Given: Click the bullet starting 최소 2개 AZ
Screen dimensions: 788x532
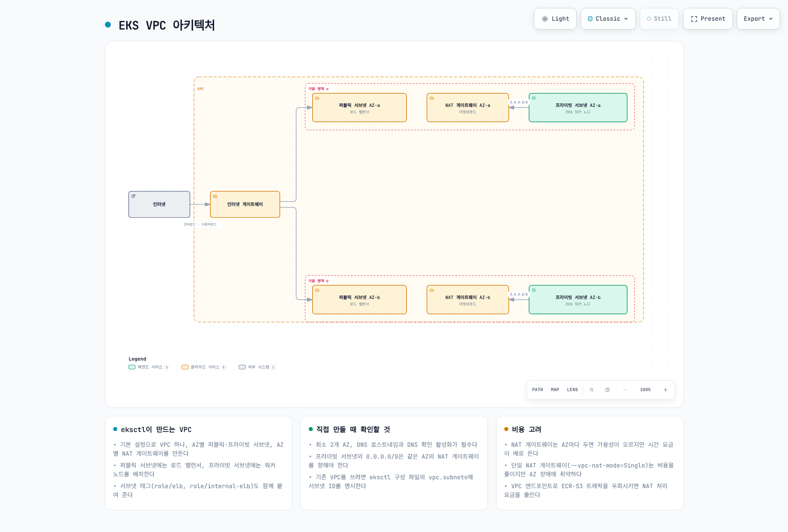Looking at the screenshot, I should 394,445.
